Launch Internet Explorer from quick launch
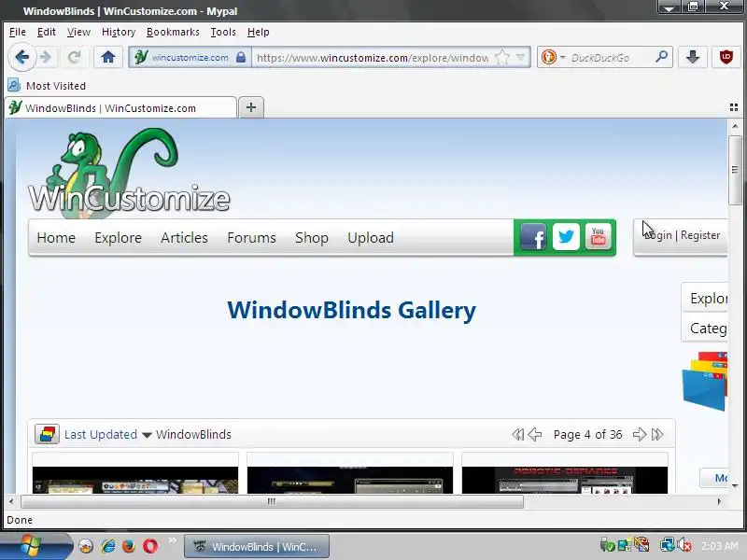The height and width of the screenshot is (560, 747). coord(107,546)
